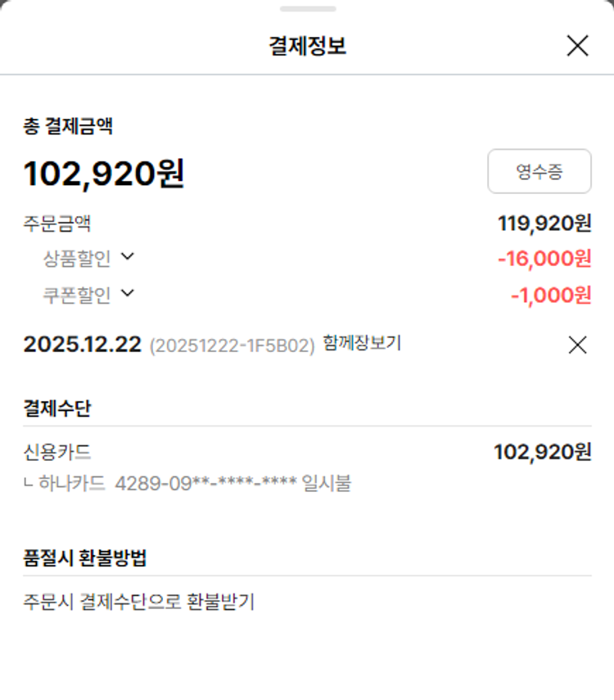614x700 pixels.
Task: Select the 신용카드 payment method label
Action: 57,452
